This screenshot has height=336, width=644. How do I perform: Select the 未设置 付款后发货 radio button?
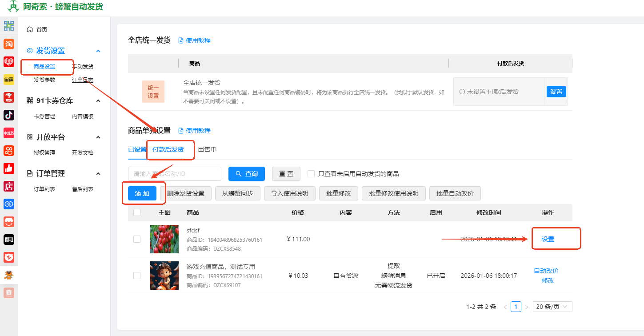point(462,92)
